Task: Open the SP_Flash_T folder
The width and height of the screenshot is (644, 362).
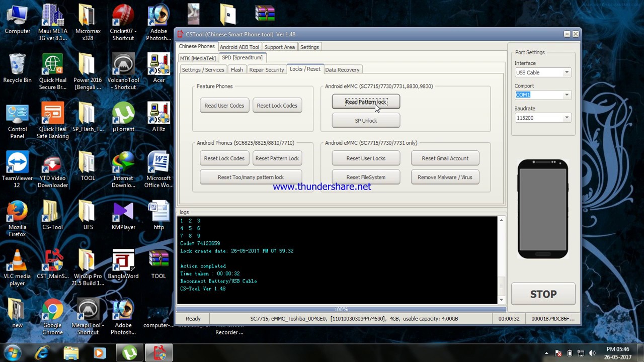Action: (88, 118)
